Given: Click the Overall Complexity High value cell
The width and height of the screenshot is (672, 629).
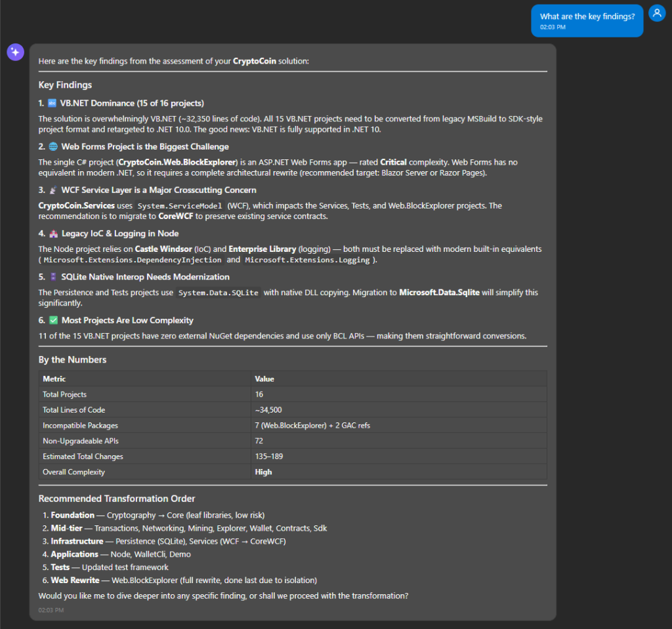Looking at the screenshot, I should (399, 472).
